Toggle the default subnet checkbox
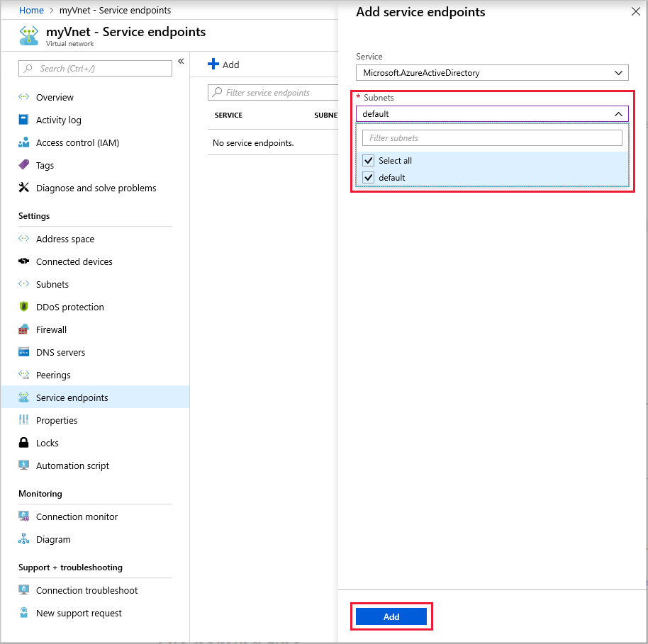The height and width of the screenshot is (644, 648). 368,178
